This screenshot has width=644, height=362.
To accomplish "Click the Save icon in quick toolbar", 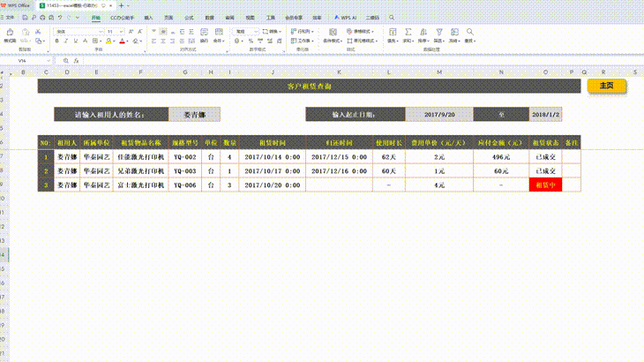I will point(25,18).
